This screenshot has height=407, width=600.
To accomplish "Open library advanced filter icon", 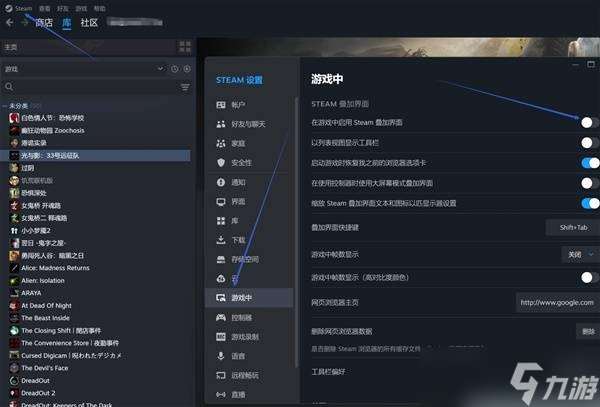I will (x=185, y=87).
